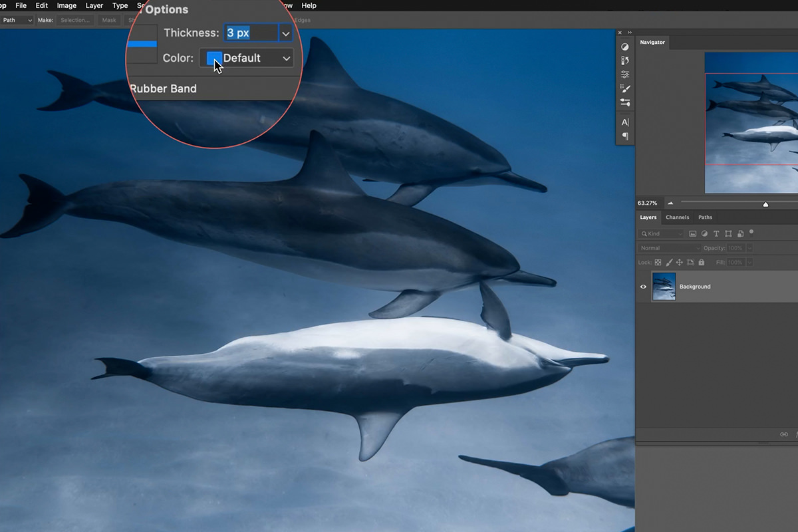Open the Adjustments panel icon
This screenshot has height=532, width=798.
(x=625, y=45)
